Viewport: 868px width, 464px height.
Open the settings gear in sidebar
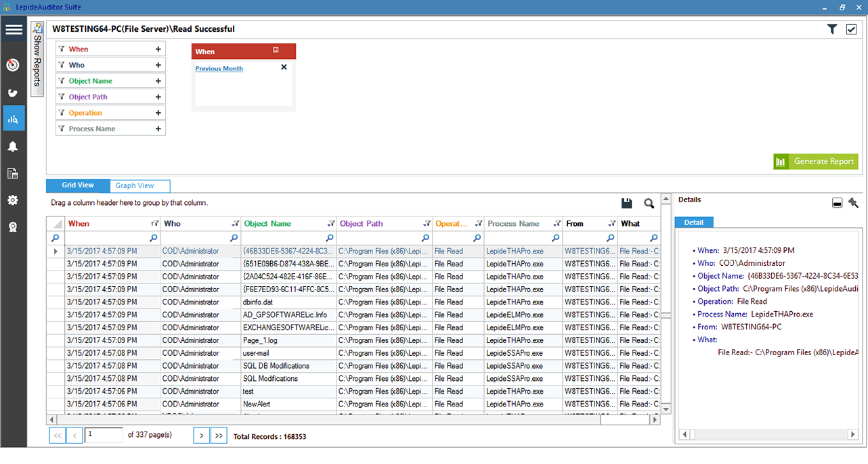[13, 200]
